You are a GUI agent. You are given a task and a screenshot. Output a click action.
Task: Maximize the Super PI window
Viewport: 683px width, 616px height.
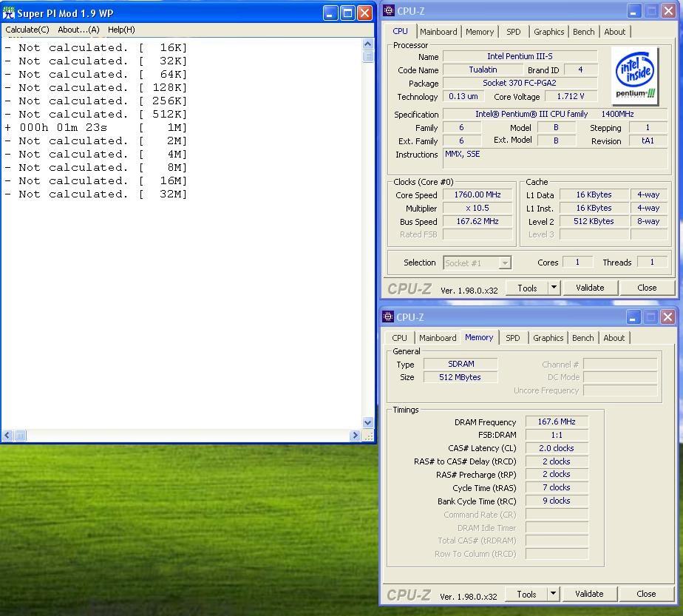[347, 13]
